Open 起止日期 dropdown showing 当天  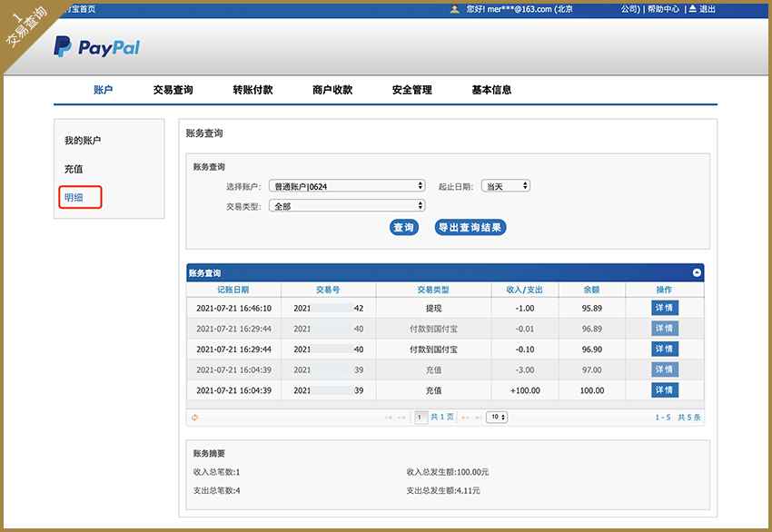(506, 186)
